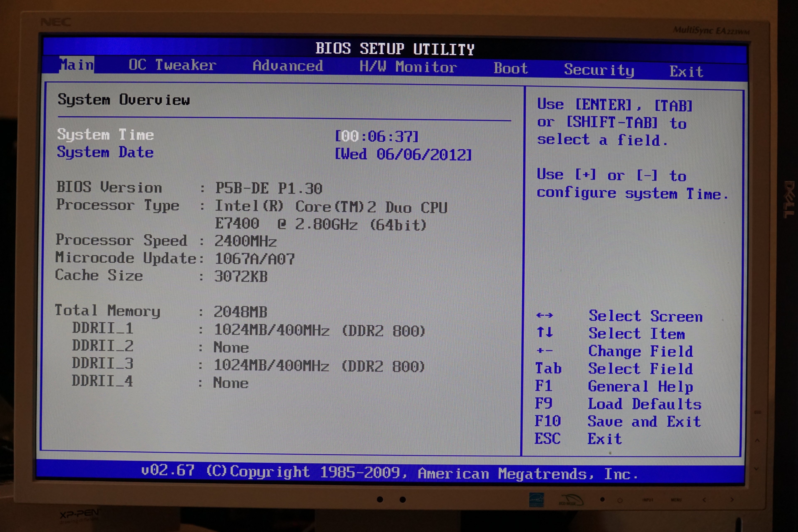
Task: Open the Security tab
Action: [x=599, y=70]
